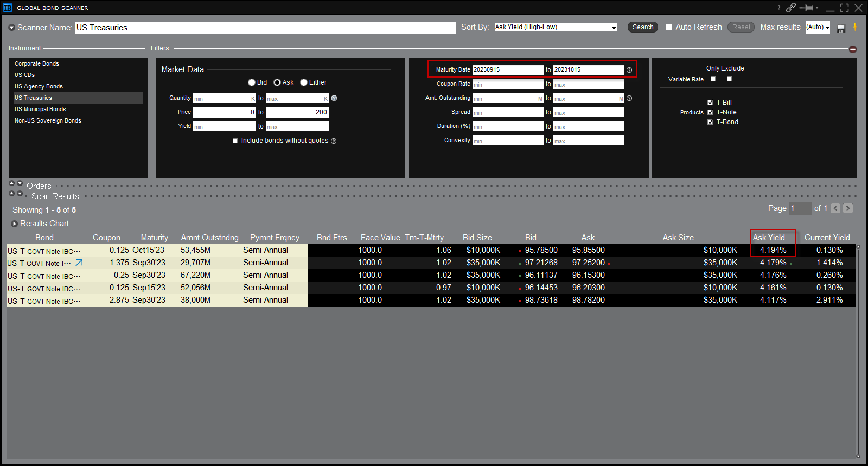Image resolution: width=868 pixels, height=466 pixels.
Task: Click the Duration (%) min field
Action: tap(508, 126)
